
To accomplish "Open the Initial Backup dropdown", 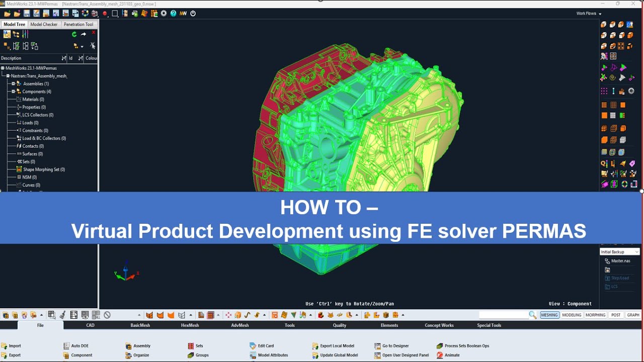I will 619,252.
